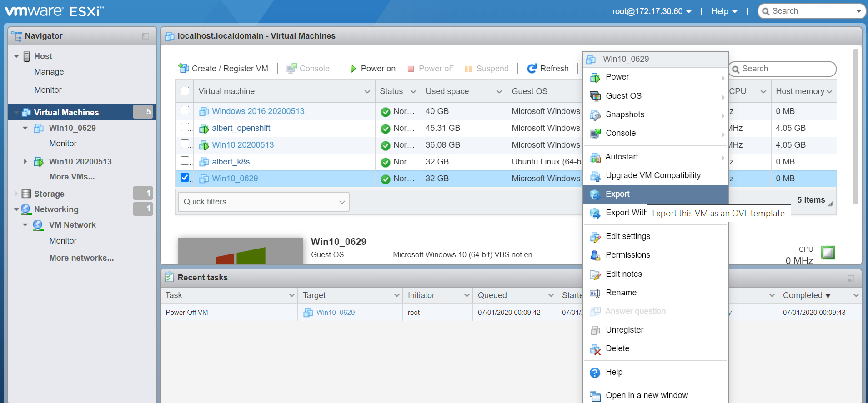Click the Host server icon in the Navigator
Viewport: 868px width, 403px height.
(x=27, y=56)
